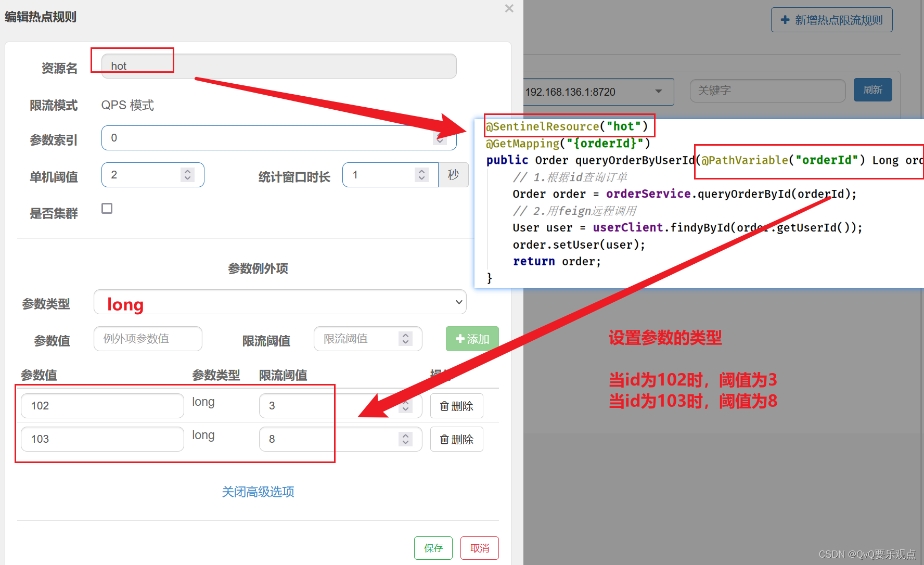Click the stepper arrows in the 103 row

405,439
